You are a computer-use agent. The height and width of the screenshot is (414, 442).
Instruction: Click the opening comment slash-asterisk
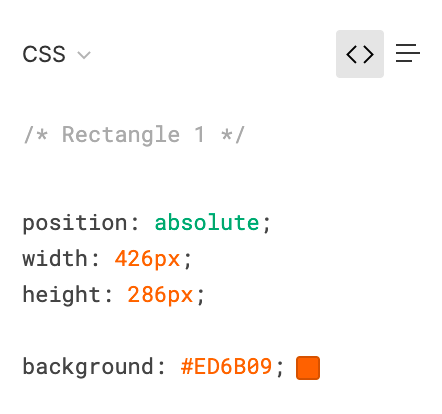point(36,135)
